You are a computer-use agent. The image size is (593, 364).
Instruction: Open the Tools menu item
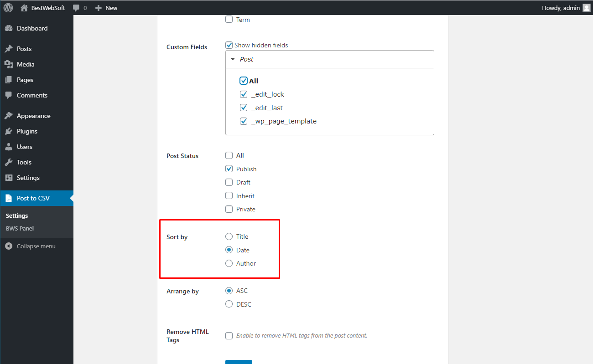(x=36, y=162)
